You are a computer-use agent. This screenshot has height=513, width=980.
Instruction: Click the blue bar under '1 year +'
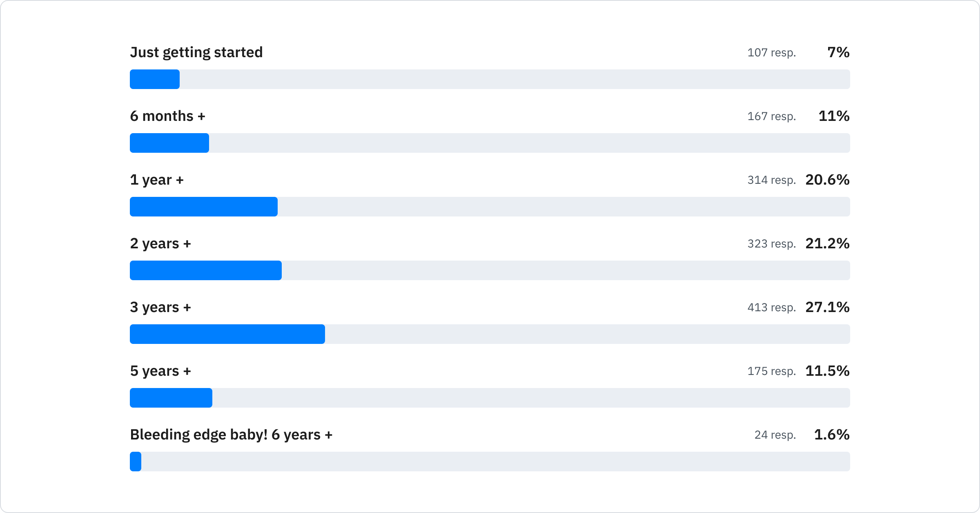pos(204,207)
